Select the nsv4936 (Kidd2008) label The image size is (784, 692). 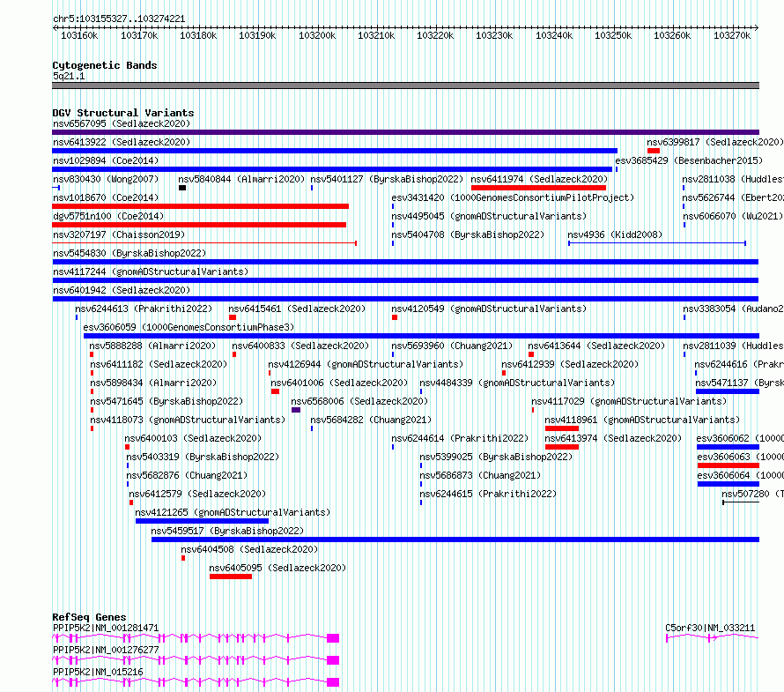pyautogui.click(x=615, y=234)
